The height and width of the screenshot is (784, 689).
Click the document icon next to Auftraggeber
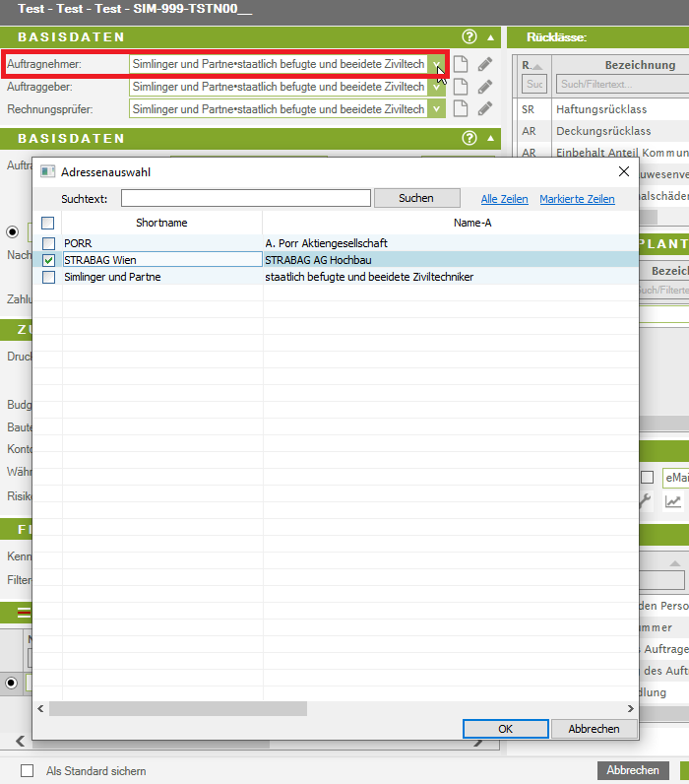click(460, 87)
